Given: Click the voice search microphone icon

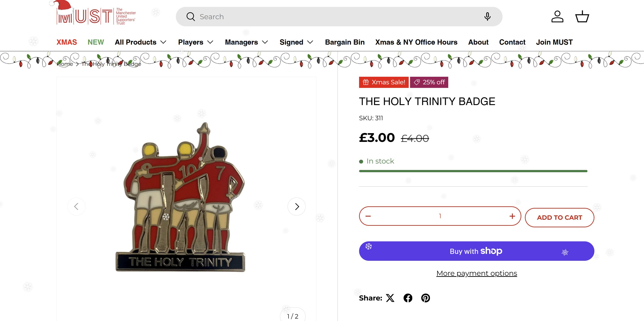Looking at the screenshot, I should pyautogui.click(x=487, y=17).
